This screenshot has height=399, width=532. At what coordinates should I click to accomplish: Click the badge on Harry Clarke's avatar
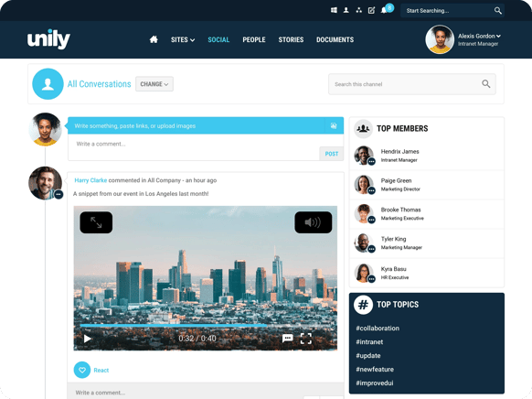pos(59,195)
